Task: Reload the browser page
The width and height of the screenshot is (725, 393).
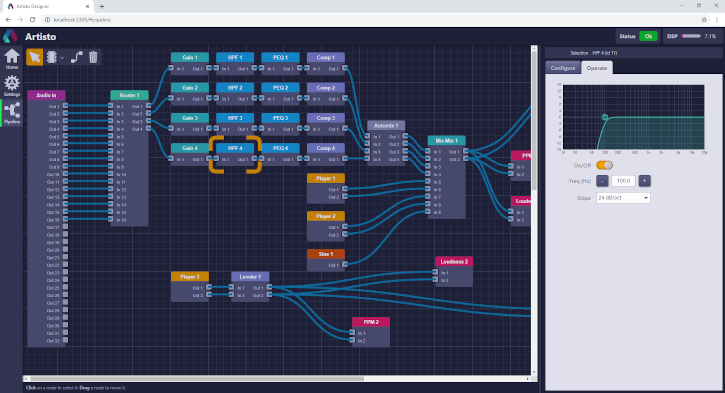Action: coord(32,20)
